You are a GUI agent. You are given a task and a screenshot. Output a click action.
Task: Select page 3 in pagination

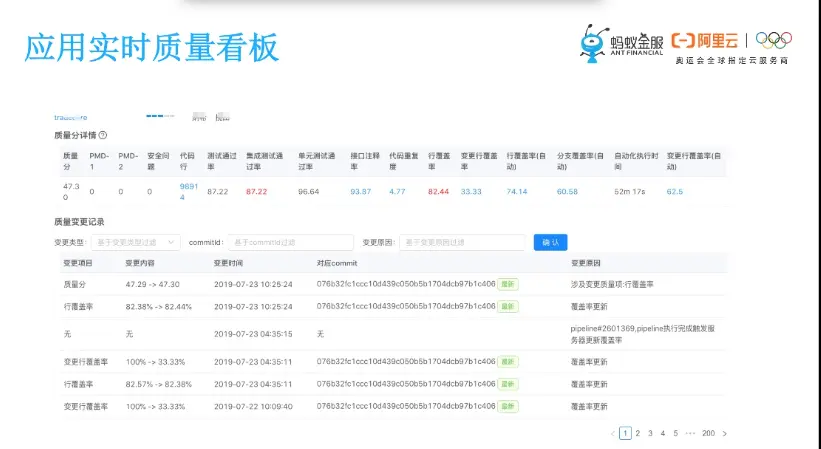[x=650, y=433]
